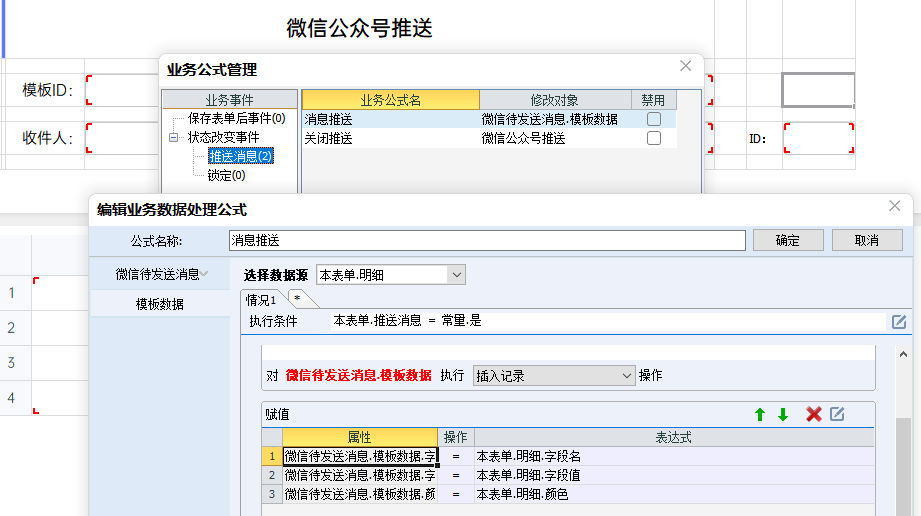
Task: Edit assignment using pencil icon in 赋值 header
Action: click(x=838, y=414)
